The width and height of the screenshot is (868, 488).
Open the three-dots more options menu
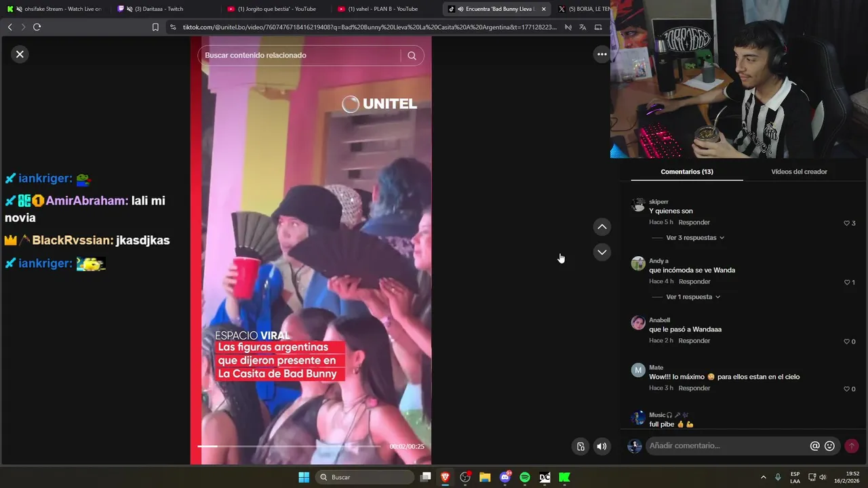point(601,54)
